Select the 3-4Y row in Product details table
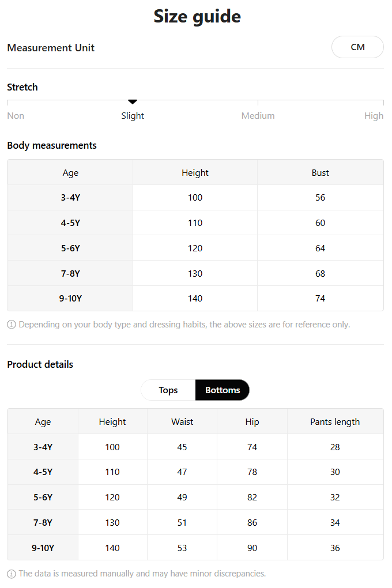The image size is (392, 588). tap(195, 447)
